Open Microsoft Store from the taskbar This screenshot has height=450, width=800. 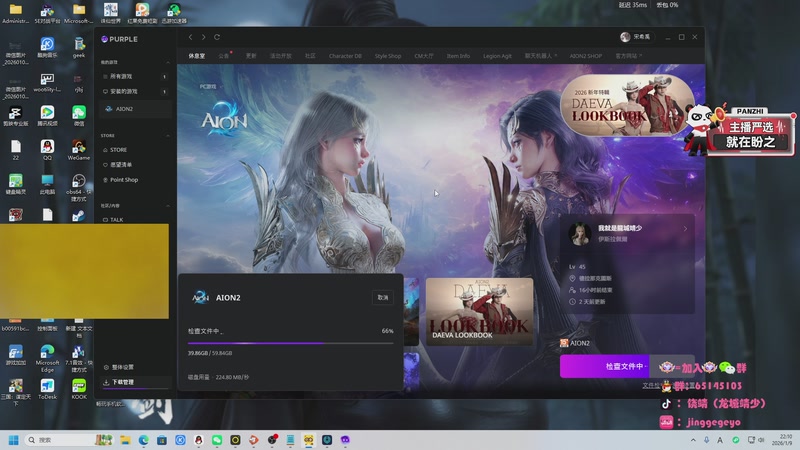[162, 440]
